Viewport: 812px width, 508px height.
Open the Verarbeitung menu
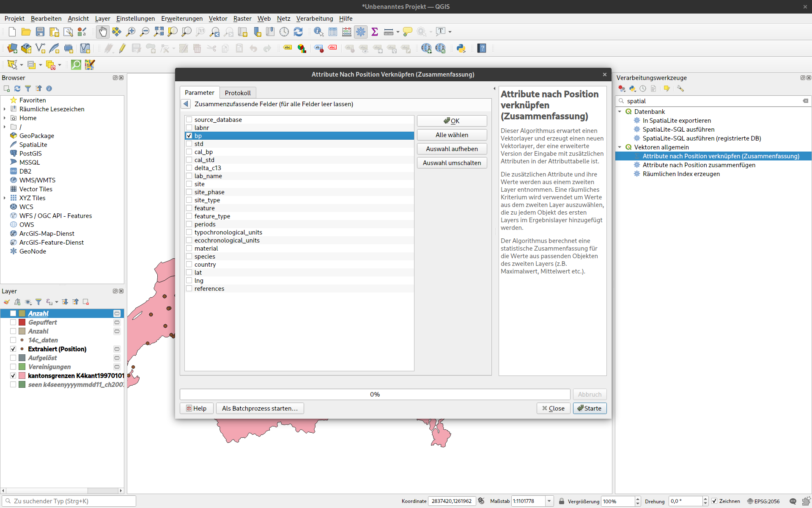click(314, 19)
